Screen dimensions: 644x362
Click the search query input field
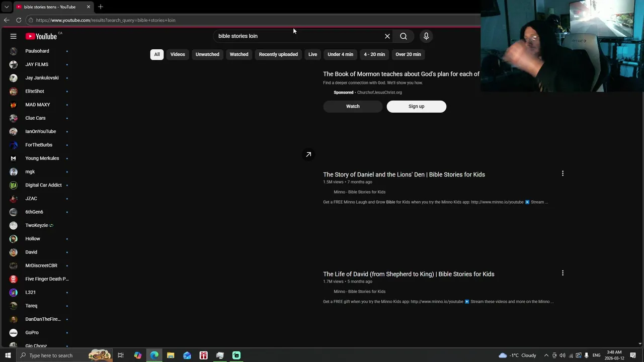(299, 36)
